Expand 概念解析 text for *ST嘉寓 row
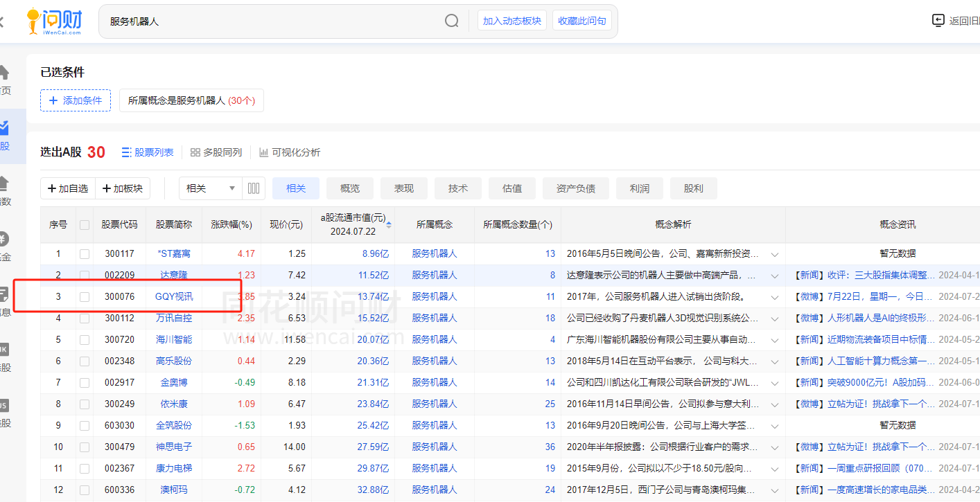The height and width of the screenshot is (502, 980). (774, 254)
